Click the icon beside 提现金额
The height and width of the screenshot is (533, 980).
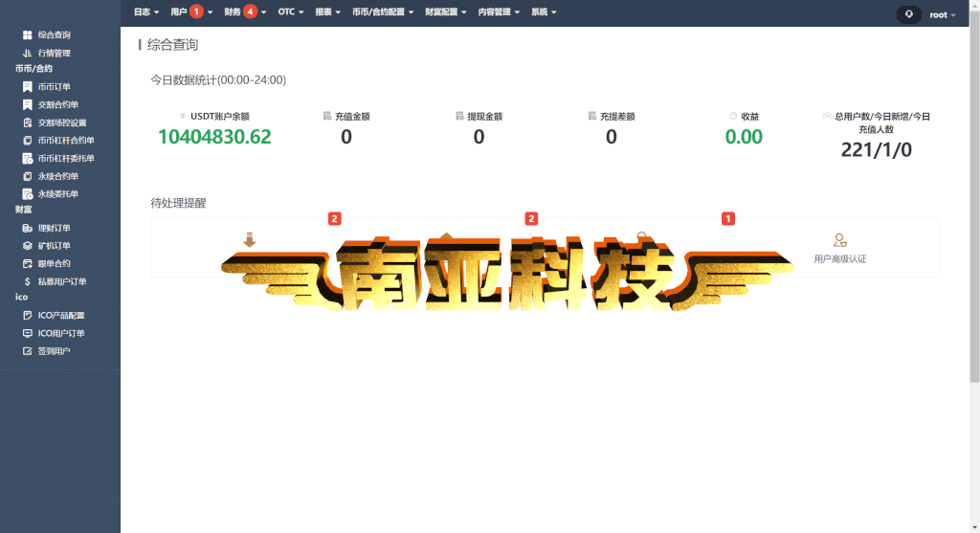pyautogui.click(x=459, y=116)
